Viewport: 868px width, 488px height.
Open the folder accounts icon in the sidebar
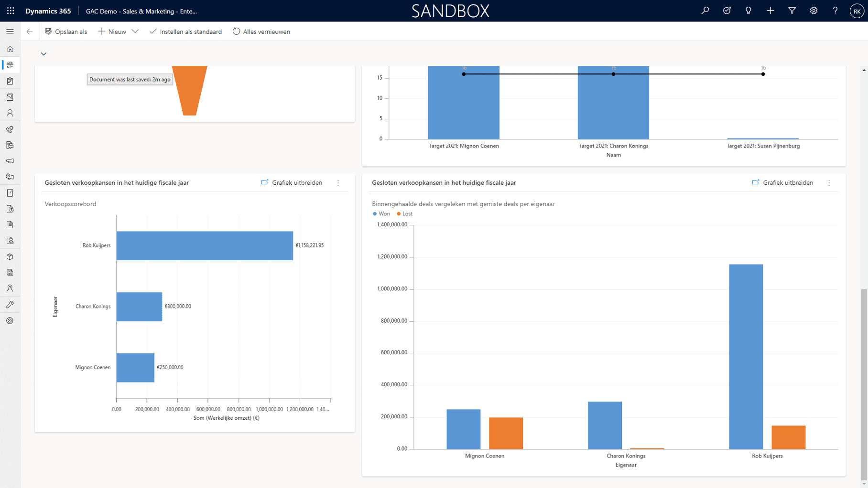10,97
